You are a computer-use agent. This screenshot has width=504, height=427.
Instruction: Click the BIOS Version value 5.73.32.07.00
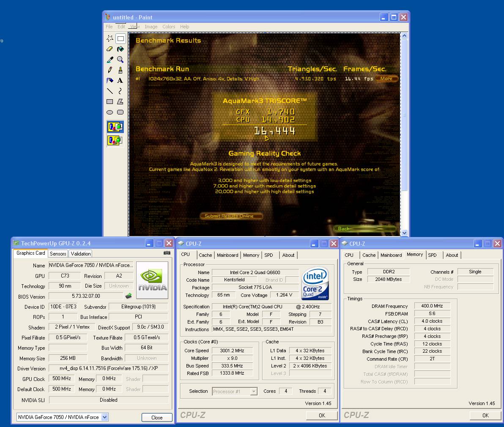coord(86,296)
